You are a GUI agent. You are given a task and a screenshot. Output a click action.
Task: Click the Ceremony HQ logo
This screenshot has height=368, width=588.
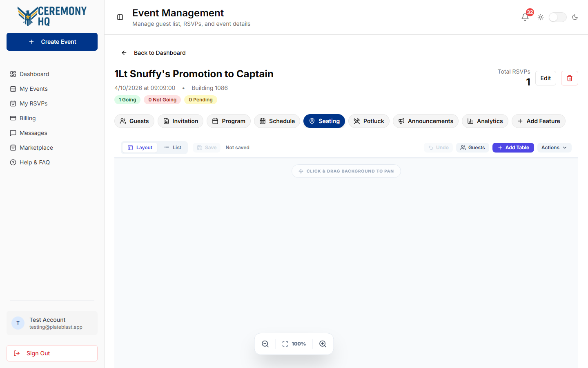[52, 16]
